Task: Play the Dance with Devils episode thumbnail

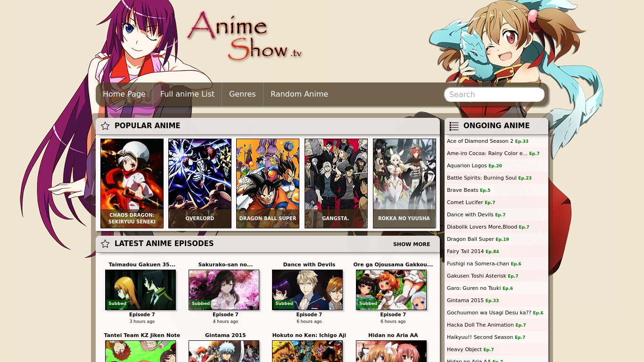Action: click(x=307, y=289)
